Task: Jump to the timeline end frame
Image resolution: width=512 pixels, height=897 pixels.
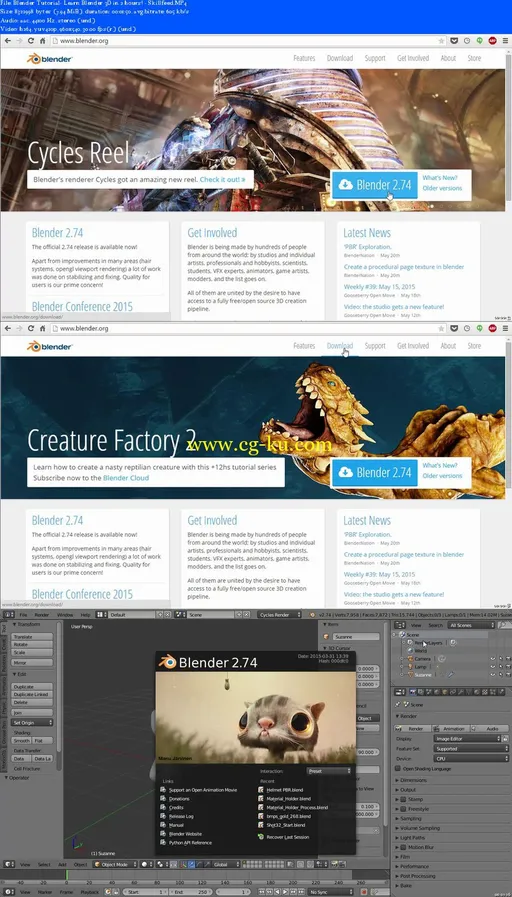Action: (301, 892)
